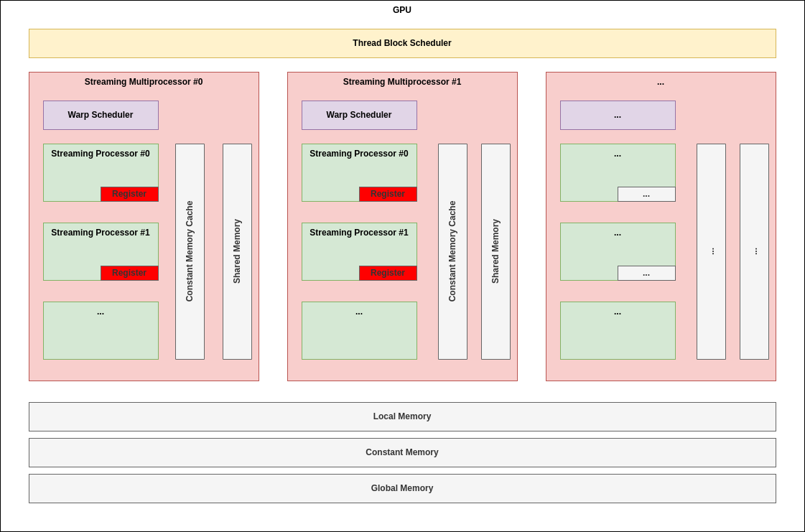Click purple ellipsis box in third multiprocessor

618,115
